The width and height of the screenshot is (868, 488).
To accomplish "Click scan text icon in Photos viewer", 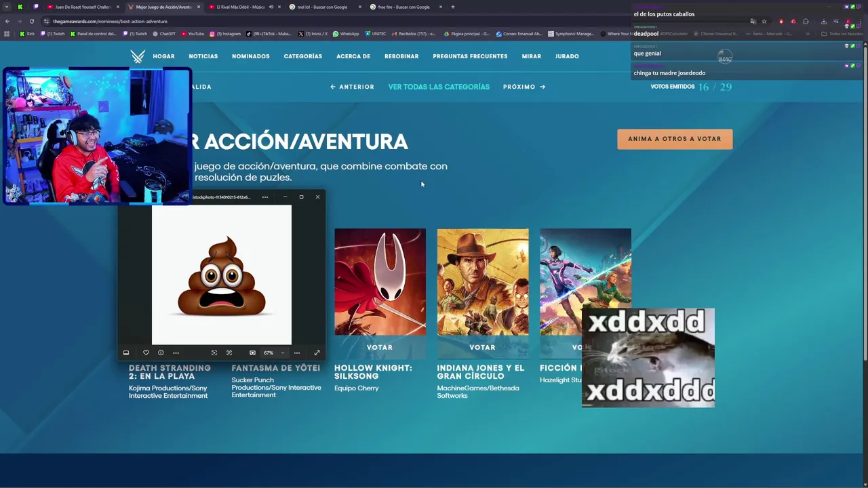I will tap(229, 352).
